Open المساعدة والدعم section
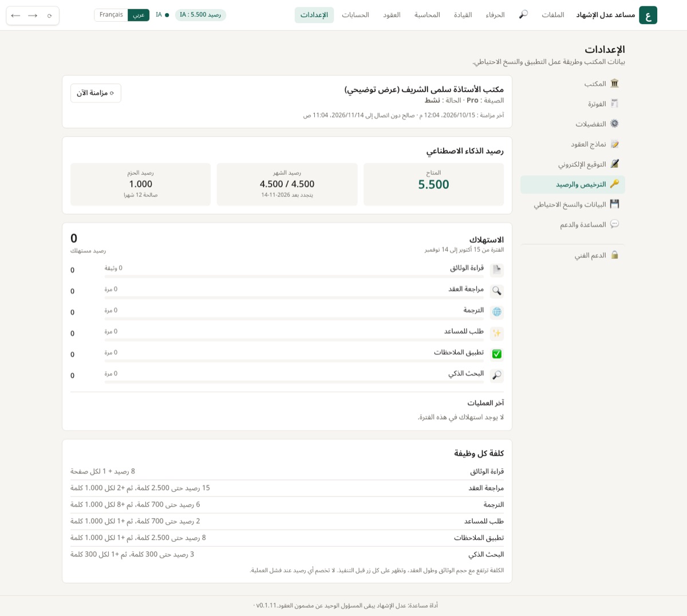The height and width of the screenshot is (616, 687). [x=572, y=224]
